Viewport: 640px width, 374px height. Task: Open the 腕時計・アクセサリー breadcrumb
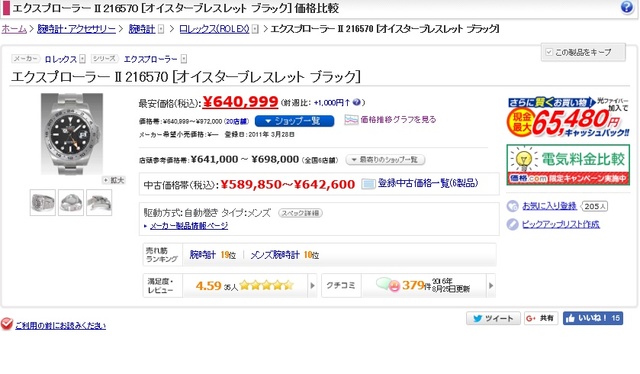[x=76, y=29]
